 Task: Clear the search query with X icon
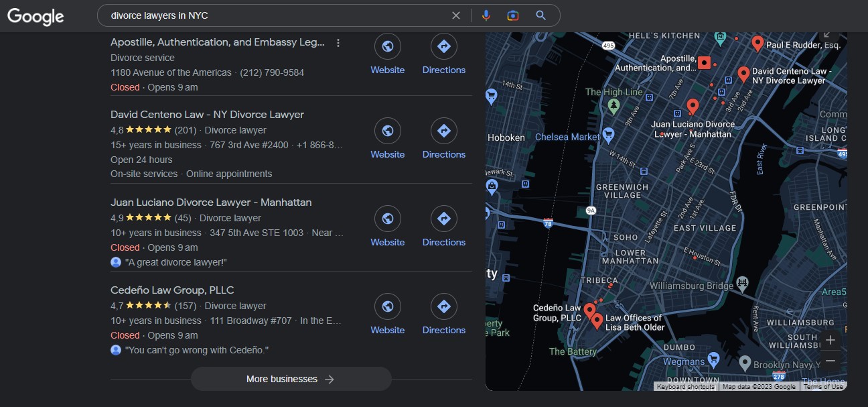pyautogui.click(x=456, y=15)
